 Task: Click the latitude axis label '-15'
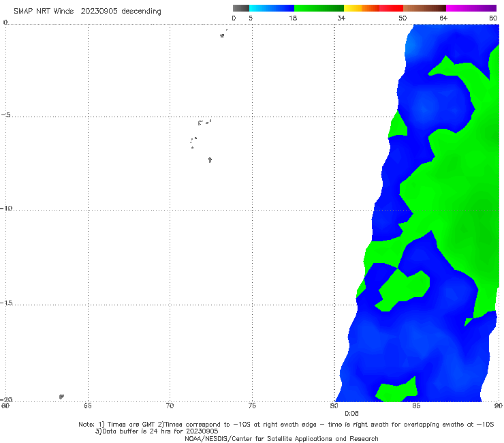click(x=6, y=303)
